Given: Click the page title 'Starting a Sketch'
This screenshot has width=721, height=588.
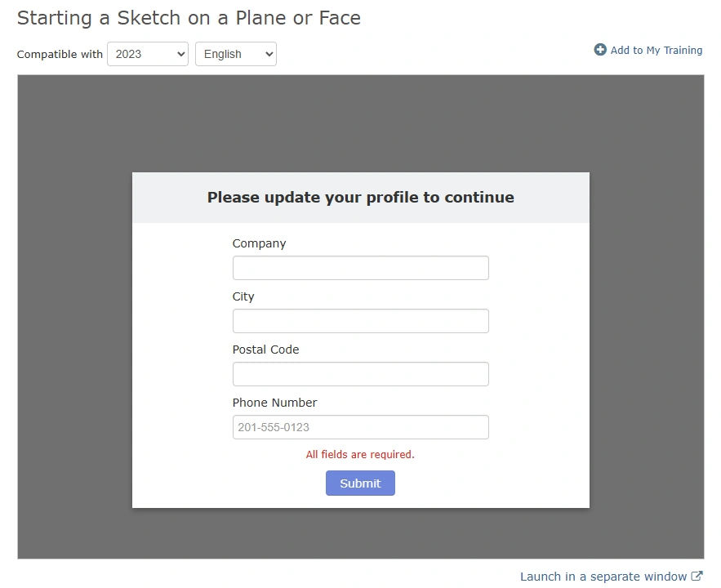Looking at the screenshot, I should 189,18.
